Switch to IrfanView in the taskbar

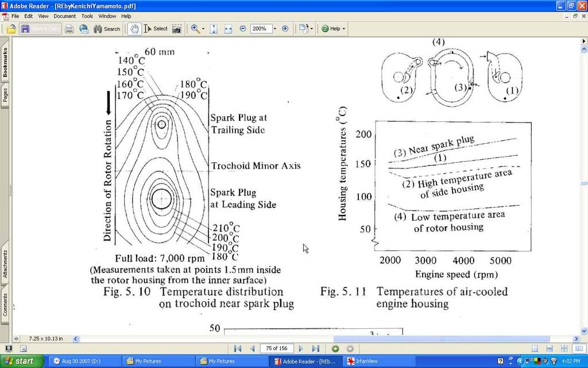pos(380,361)
